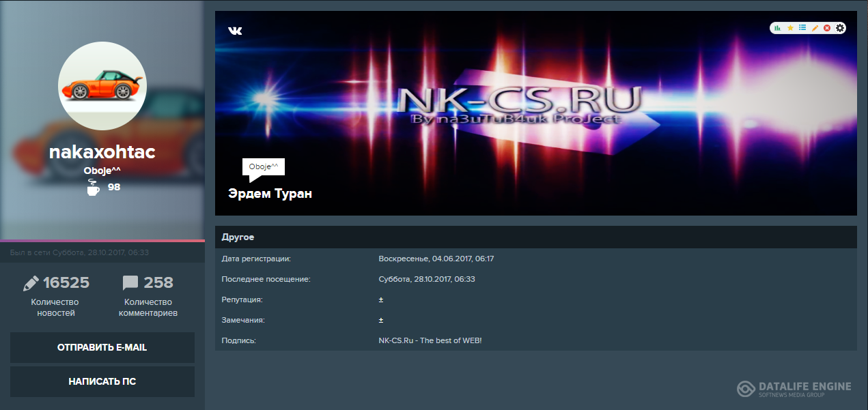This screenshot has height=410, width=868.
Task: Click the Oboje^^ group label under the username
Action: pos(102,170)
